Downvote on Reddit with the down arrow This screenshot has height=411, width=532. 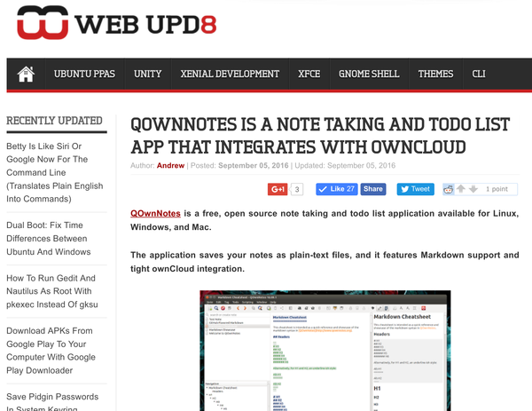[473, 189]
